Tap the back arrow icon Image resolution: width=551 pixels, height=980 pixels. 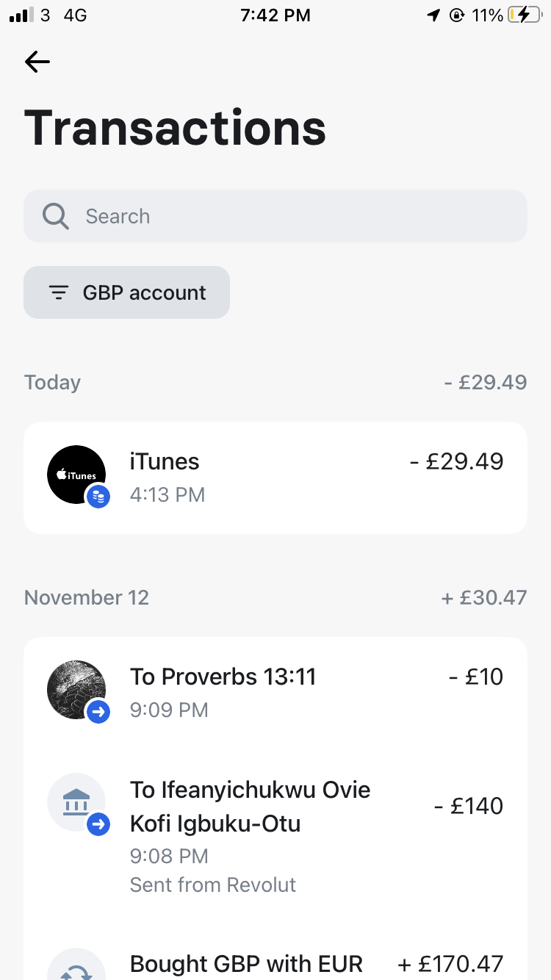point(37,62)
